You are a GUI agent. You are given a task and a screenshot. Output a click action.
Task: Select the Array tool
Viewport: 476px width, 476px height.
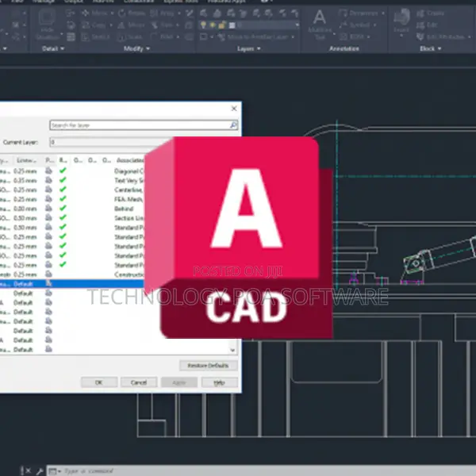[x=163, y=13]
